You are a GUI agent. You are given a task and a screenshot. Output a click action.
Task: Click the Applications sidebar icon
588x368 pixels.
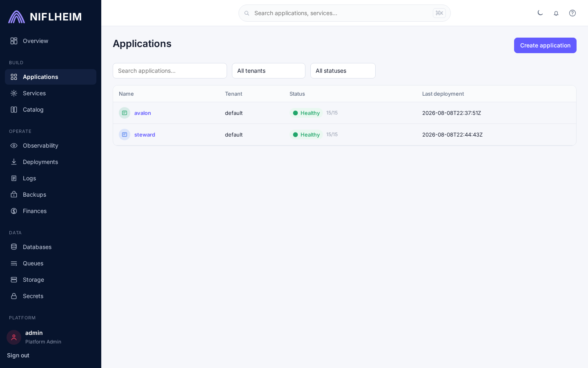(x=14, y=77)
